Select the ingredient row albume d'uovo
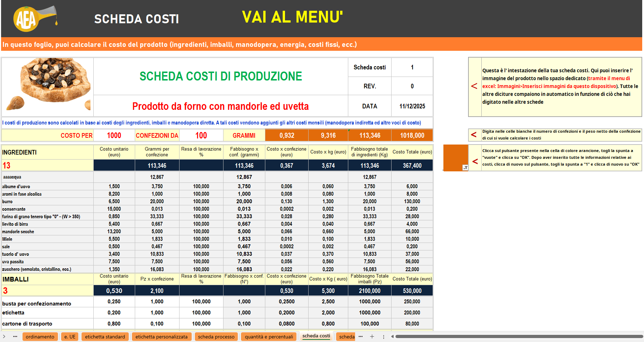Screen dimensions: 644x342 pyautogui.click(x=47, y=186)
